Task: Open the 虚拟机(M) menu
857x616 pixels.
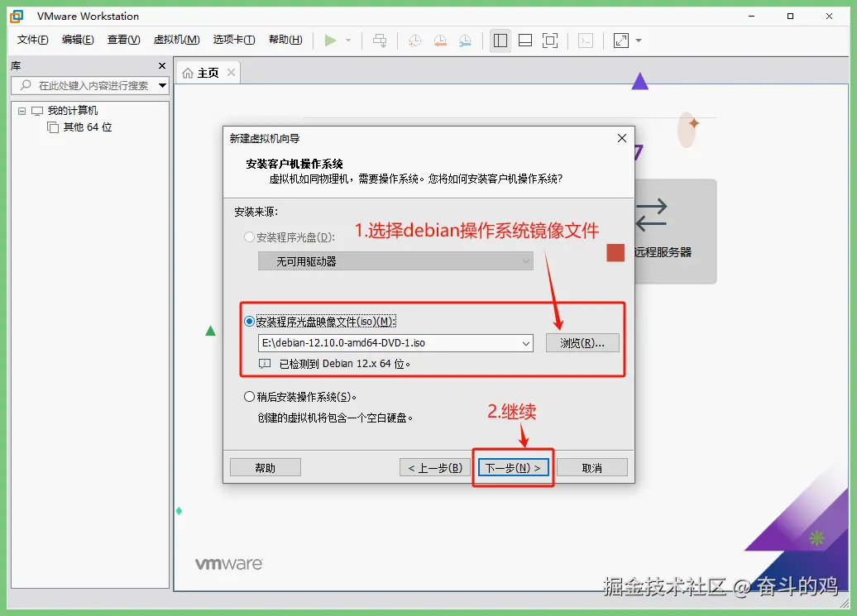Action: 176,40
